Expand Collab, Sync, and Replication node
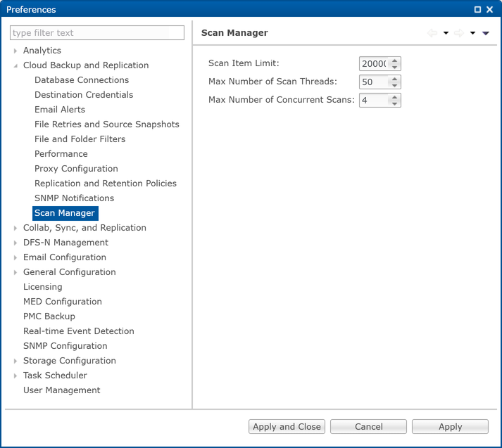This screenshot has width=502, height=448. point(15,228)
